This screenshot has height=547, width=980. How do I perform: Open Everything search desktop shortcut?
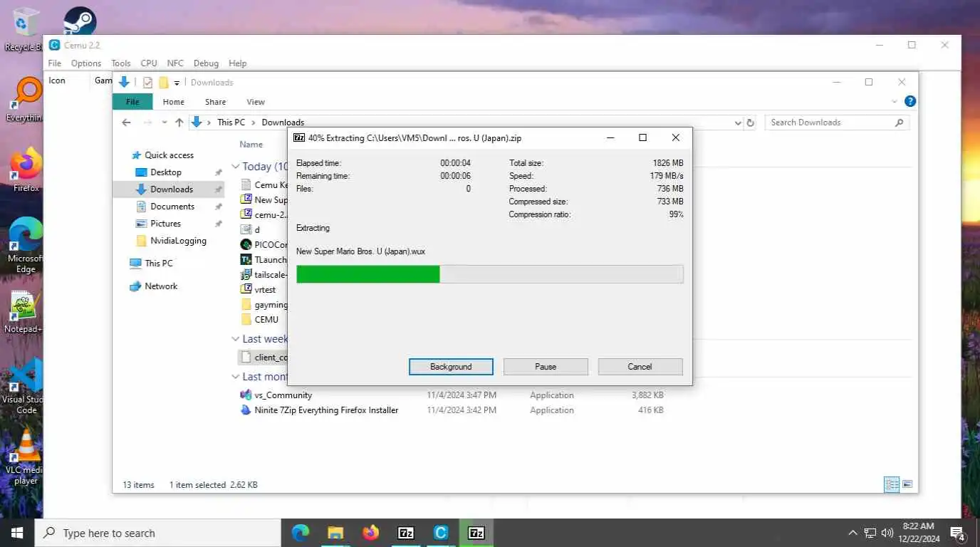click(26, 100)
